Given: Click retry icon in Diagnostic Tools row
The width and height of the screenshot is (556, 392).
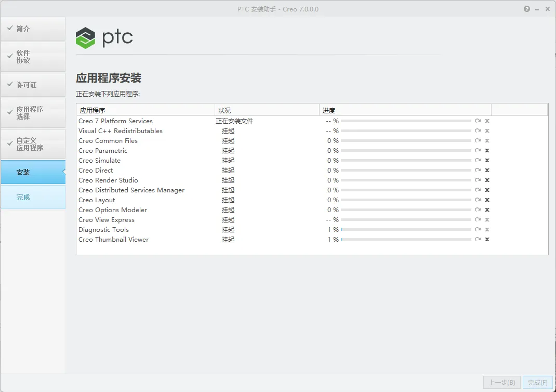Looking at the screenshot, I should point(478,229).
